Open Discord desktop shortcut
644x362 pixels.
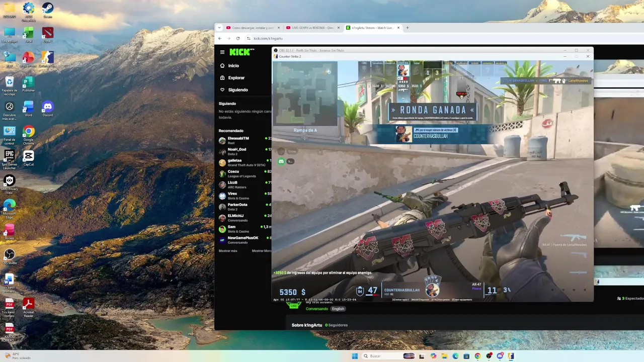47,109
